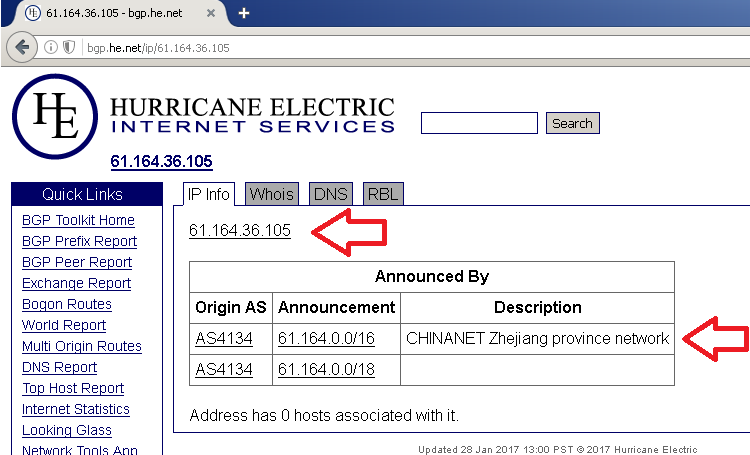Switch to the RBL tab
Viewport: 750px width, 455px height.
(x=383, y=194)
